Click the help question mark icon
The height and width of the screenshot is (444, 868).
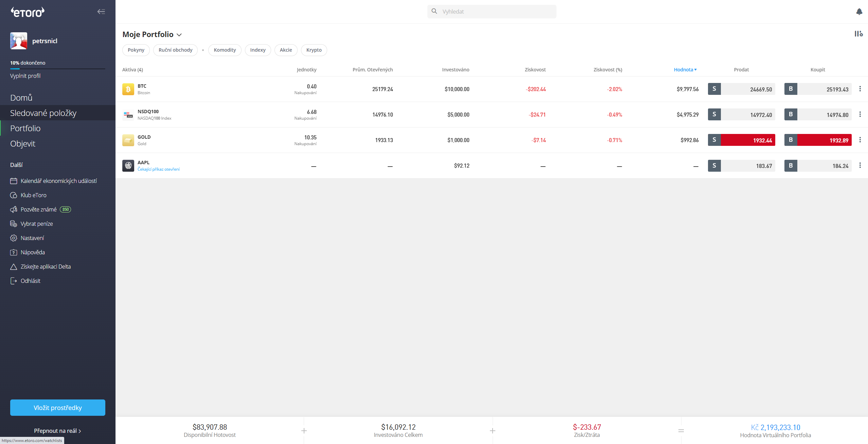(x=14, y=252)
